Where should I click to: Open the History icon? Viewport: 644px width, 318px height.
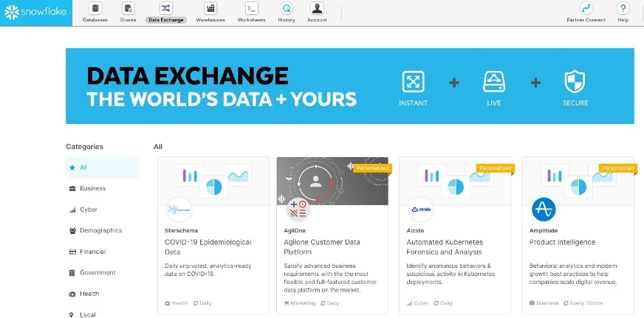[x=287, y=8]
